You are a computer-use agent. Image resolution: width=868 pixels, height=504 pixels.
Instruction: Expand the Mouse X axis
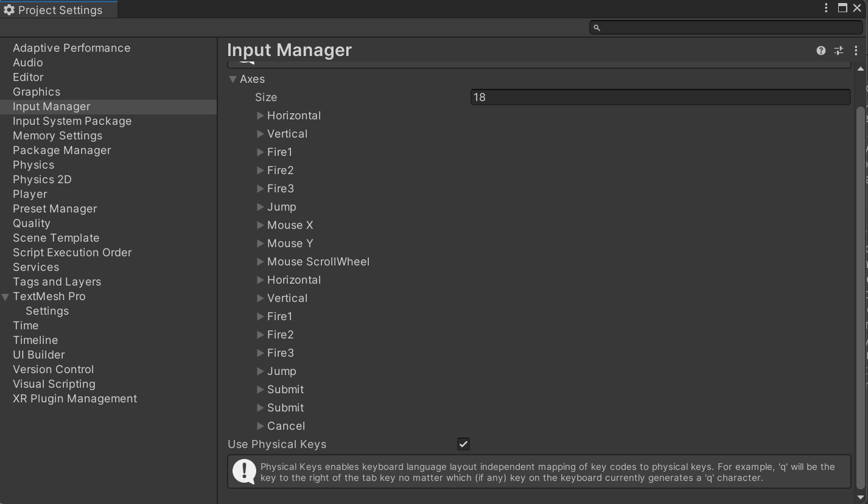(260, 225)
